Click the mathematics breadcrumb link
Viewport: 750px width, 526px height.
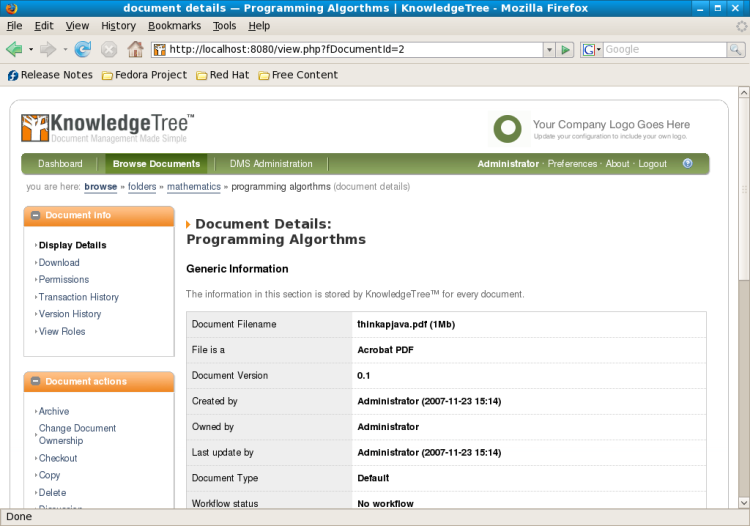(194, 186)
